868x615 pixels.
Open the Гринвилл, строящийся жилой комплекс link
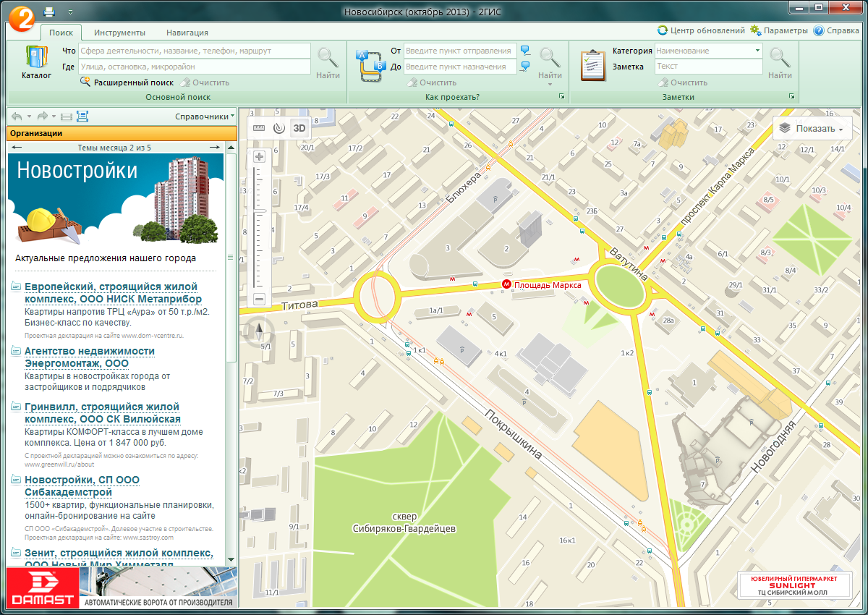[x=102, y=412]
